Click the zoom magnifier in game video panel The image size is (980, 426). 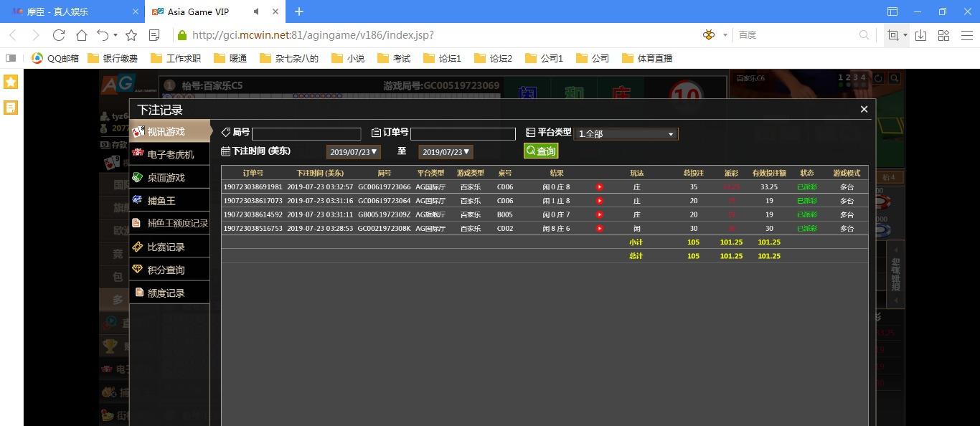point(895,77)
